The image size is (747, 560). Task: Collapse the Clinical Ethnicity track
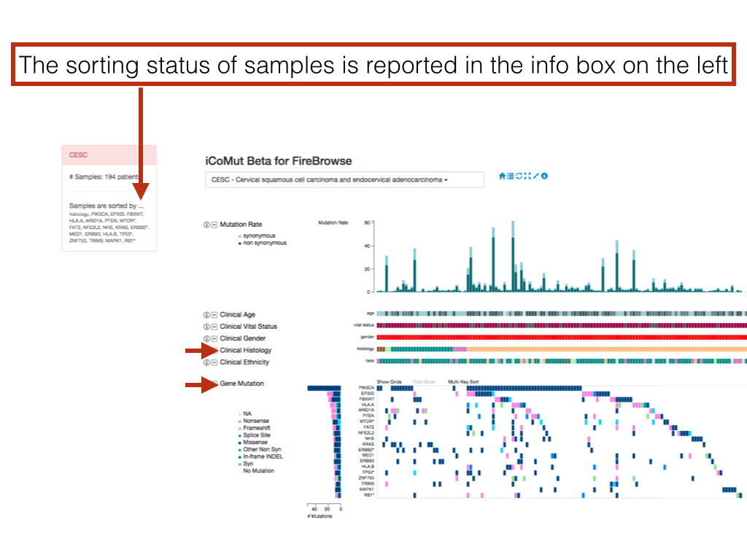(214, 362)
